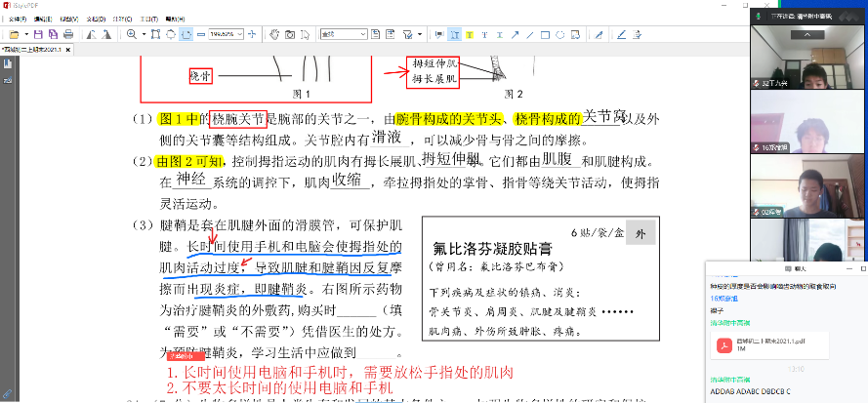The image size is (868, 403).
Task: Click the Zoom In magnifier icon
Action: 132,34
